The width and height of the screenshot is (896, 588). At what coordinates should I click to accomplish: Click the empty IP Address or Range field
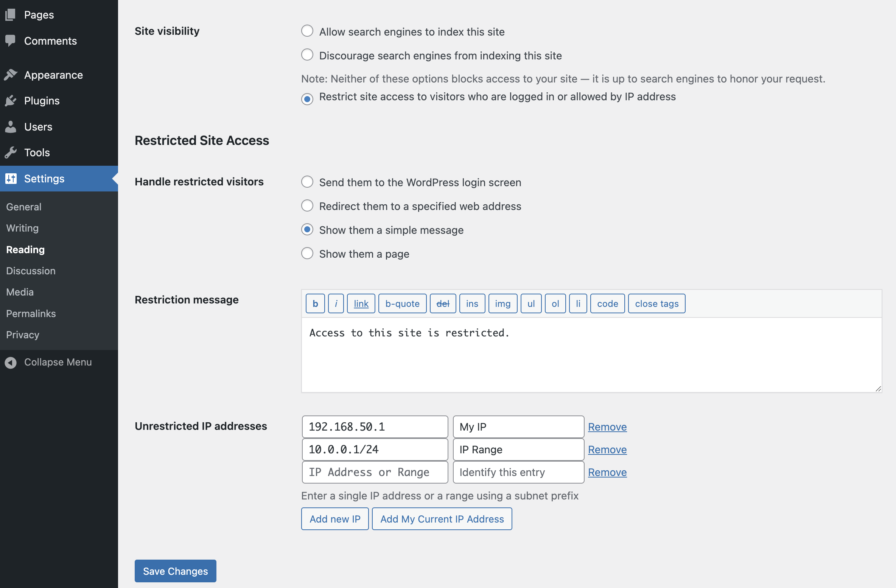click(x=375, y=472)
